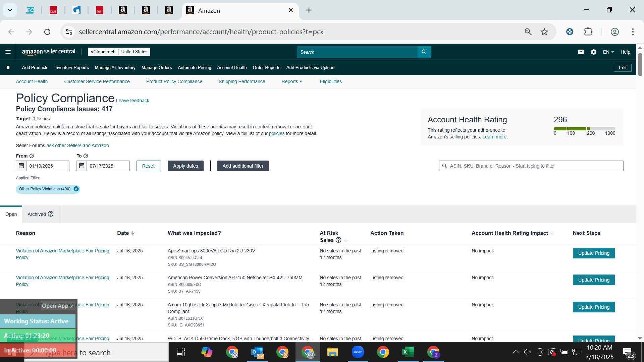This screenshot has width=644, height=362.
Task: Click ask other Sellers and Amazon link
Action: pos(77,145)
